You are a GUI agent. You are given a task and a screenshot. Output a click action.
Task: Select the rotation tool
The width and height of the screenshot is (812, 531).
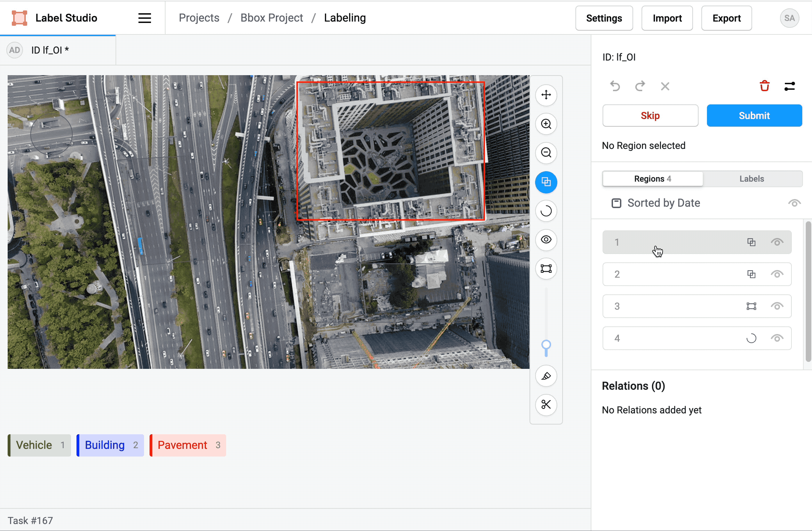(546, 211)
